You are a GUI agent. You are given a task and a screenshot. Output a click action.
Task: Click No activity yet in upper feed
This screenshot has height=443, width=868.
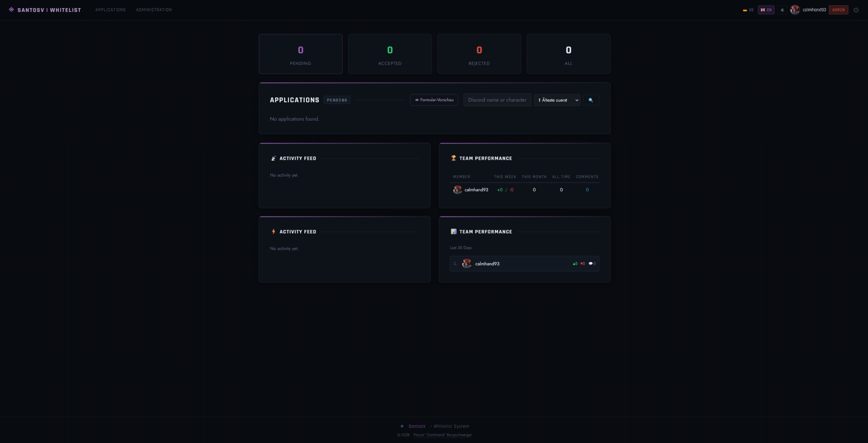pos(284,175)
